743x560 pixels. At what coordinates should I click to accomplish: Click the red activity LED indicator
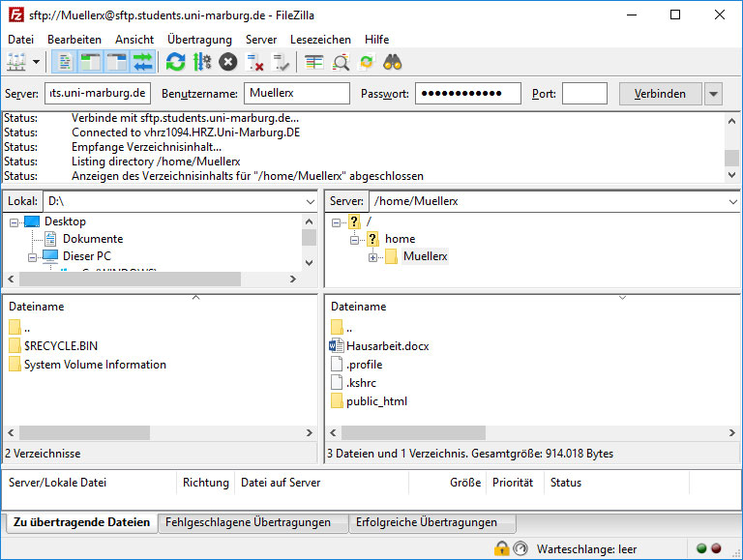[x=717, y=548]
